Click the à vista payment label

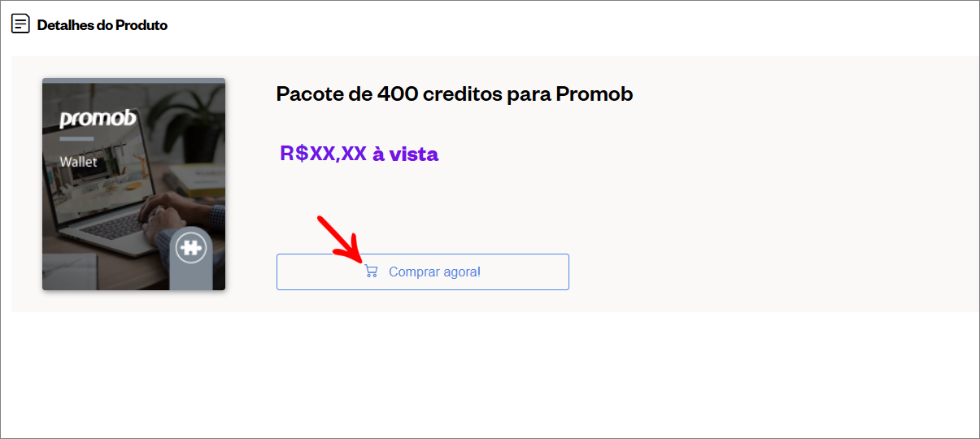[x=406, y=154]
